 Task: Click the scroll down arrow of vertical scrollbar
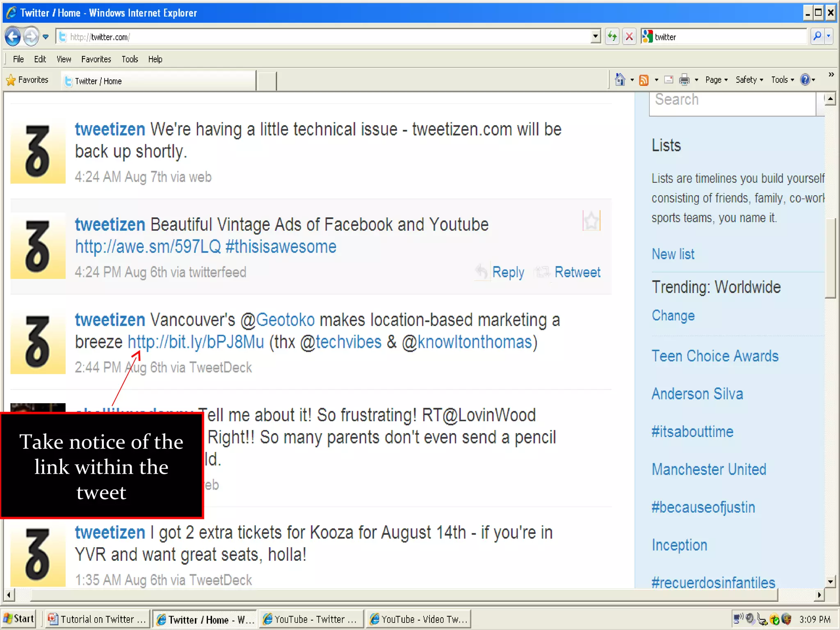(x=831, y=582)
